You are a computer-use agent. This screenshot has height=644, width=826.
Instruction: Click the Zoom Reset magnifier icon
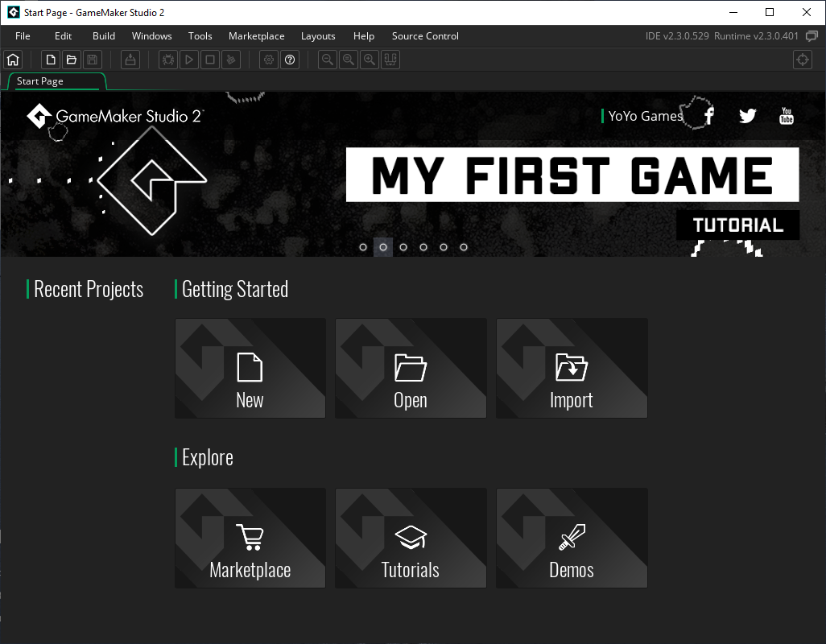pos(349,60)
